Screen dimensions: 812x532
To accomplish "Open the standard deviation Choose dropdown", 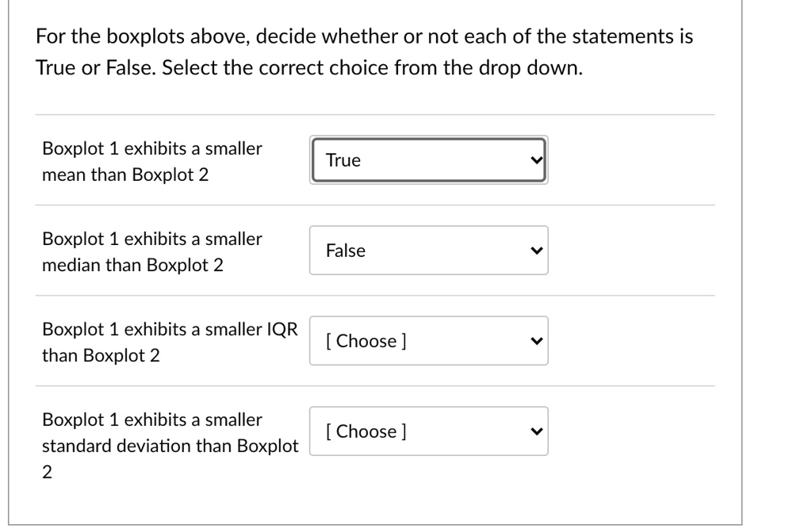I will tap(430, 431).
